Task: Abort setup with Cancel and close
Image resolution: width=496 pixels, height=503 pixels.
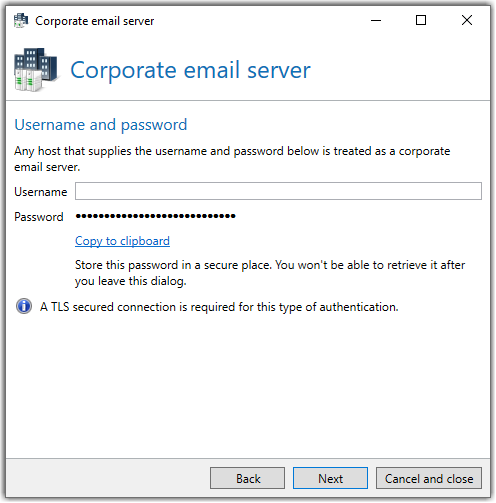Action: 429,479
